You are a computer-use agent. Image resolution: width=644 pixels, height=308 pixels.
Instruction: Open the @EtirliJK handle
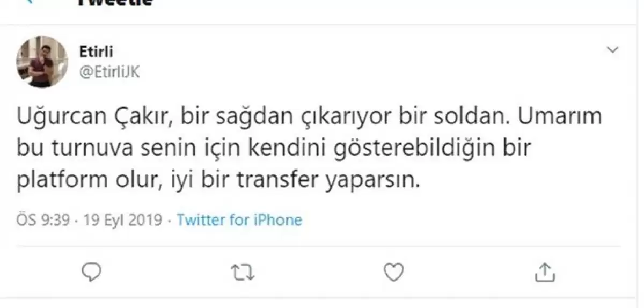(109, 72)
